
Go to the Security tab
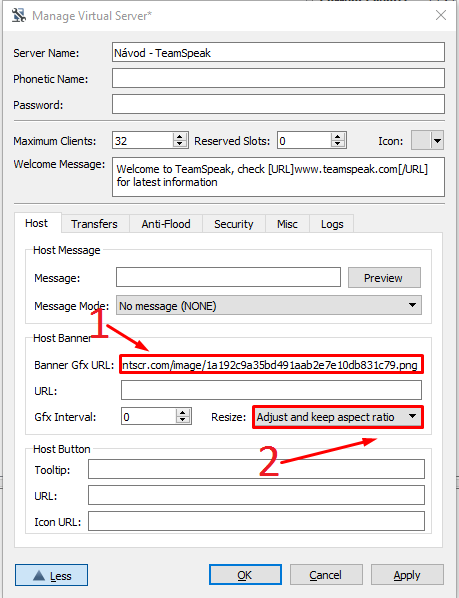click(233, 224)
